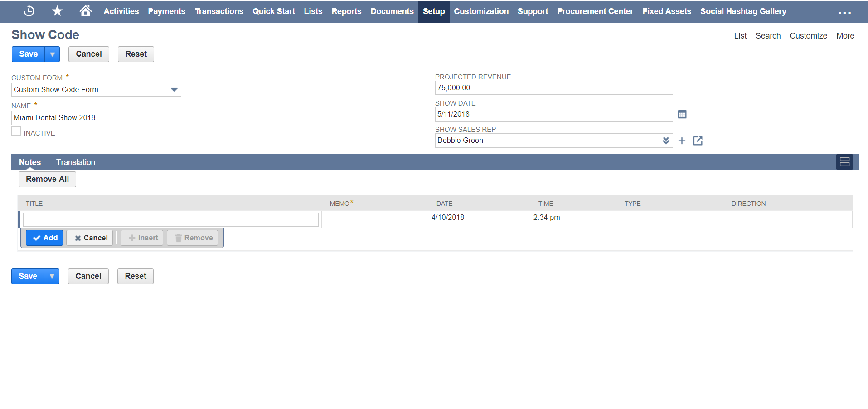
Task: Open the Reports menu
Action: [x=346, y=11]
